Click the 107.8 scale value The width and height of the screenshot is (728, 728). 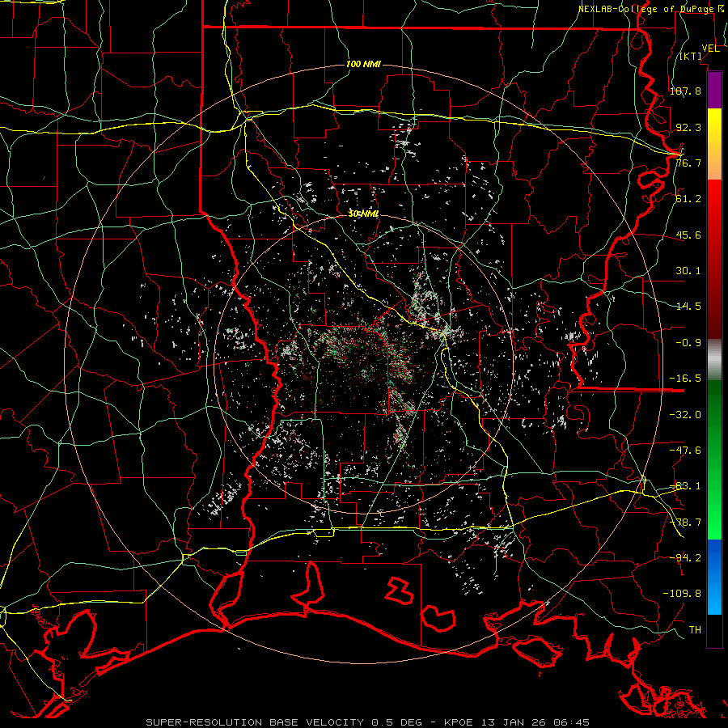[685, 91]
